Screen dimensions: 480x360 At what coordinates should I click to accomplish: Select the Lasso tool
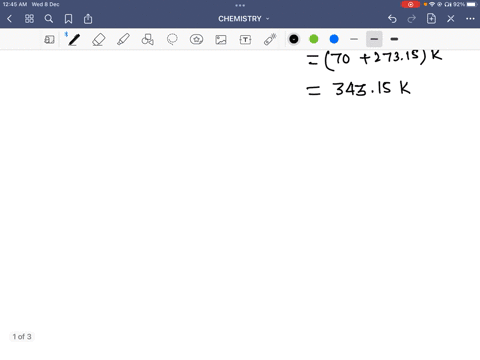(172, 39)
